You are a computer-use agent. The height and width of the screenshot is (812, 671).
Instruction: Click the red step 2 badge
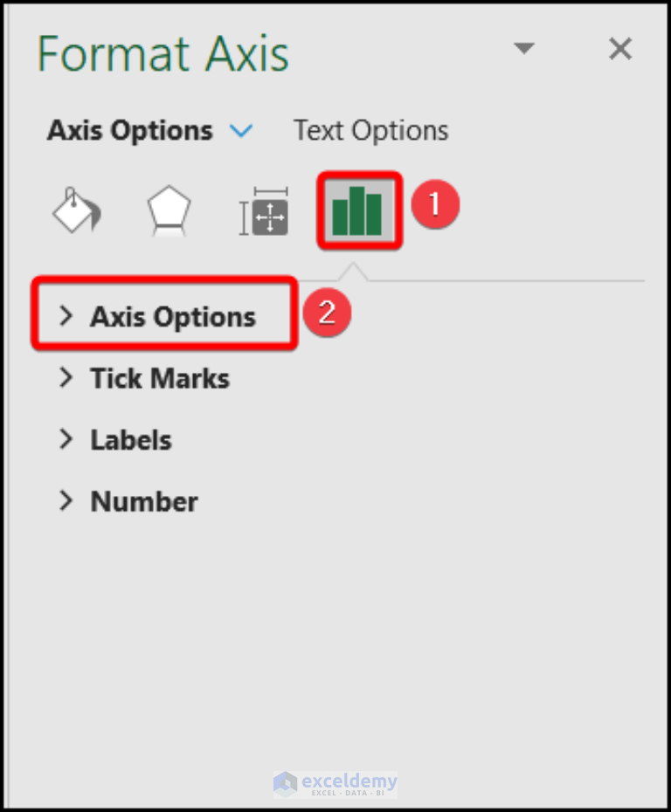click(327, 313)
